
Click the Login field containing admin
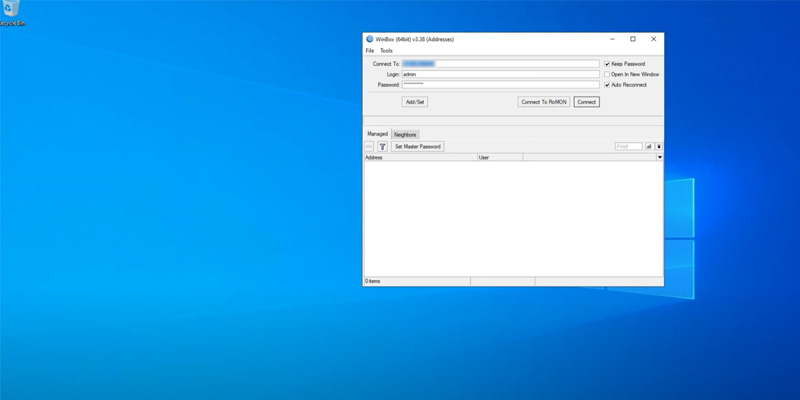coord(501,74)
